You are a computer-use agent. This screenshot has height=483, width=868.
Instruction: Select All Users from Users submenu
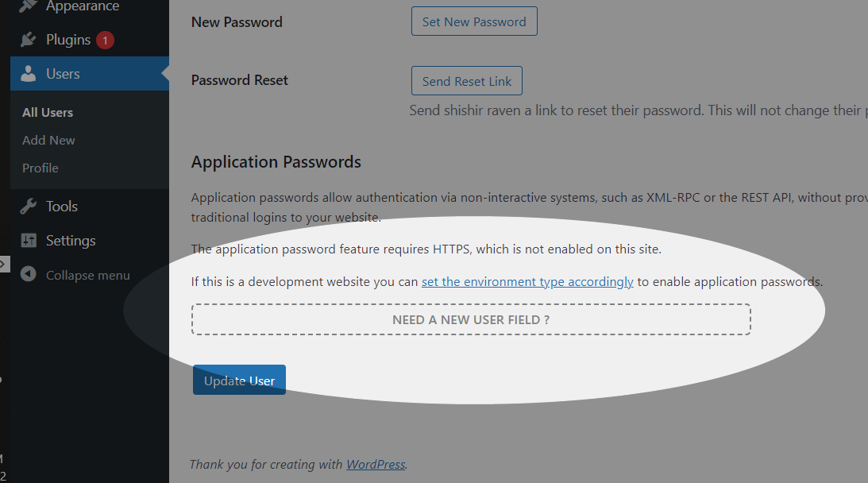tap(47, 112)
